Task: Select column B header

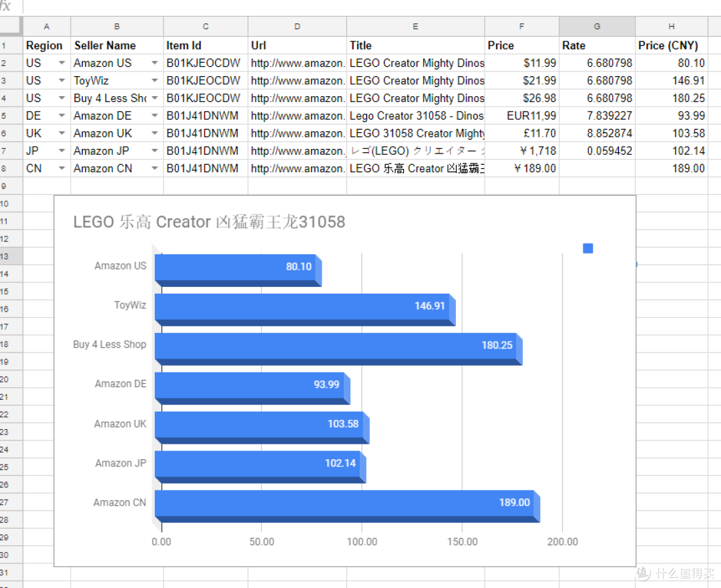Action: [117, 27]
